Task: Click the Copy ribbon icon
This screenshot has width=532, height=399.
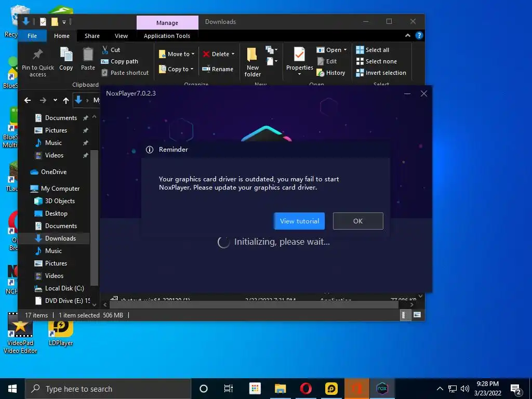Action: point(66,55)
